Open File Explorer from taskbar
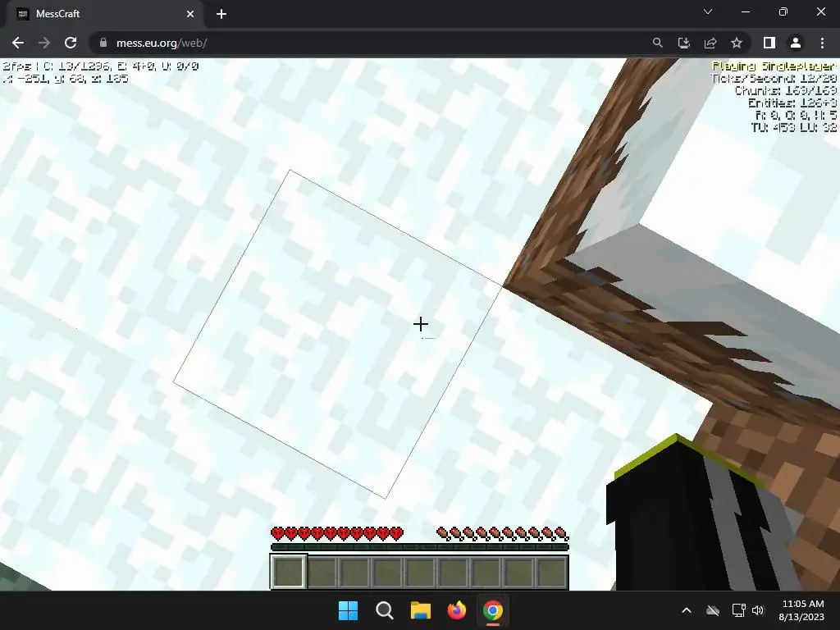Screen dimensions: 840x630 (421, 610)
